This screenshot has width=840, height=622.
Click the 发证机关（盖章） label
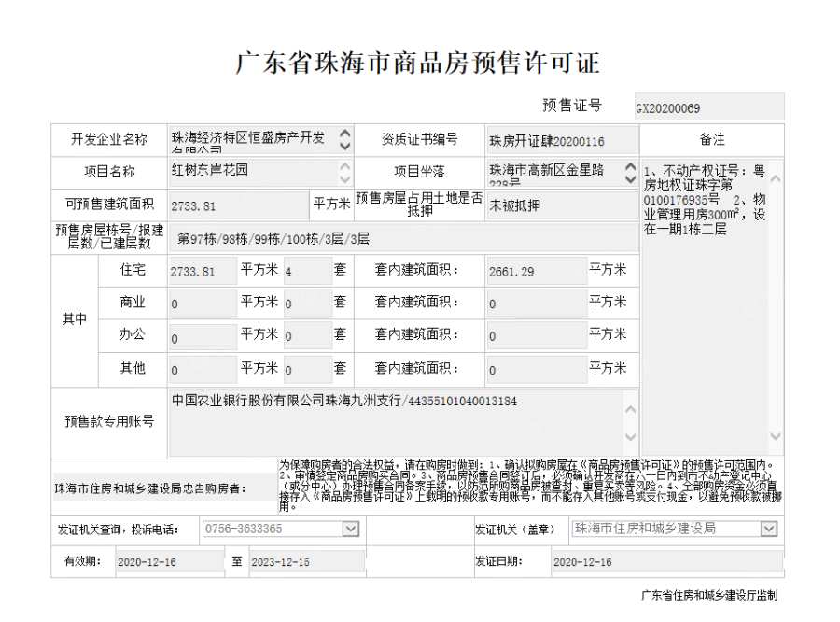[515, 530]
